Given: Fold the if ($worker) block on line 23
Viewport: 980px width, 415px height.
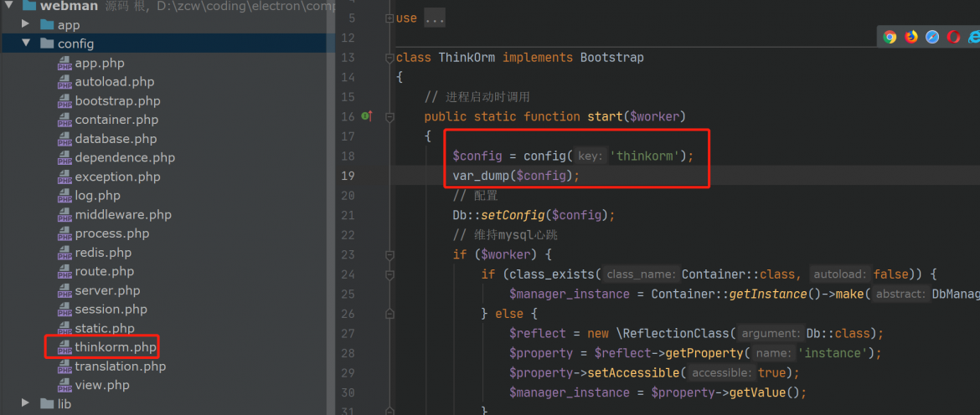Looking at the screenshot, I should point(390,254).
